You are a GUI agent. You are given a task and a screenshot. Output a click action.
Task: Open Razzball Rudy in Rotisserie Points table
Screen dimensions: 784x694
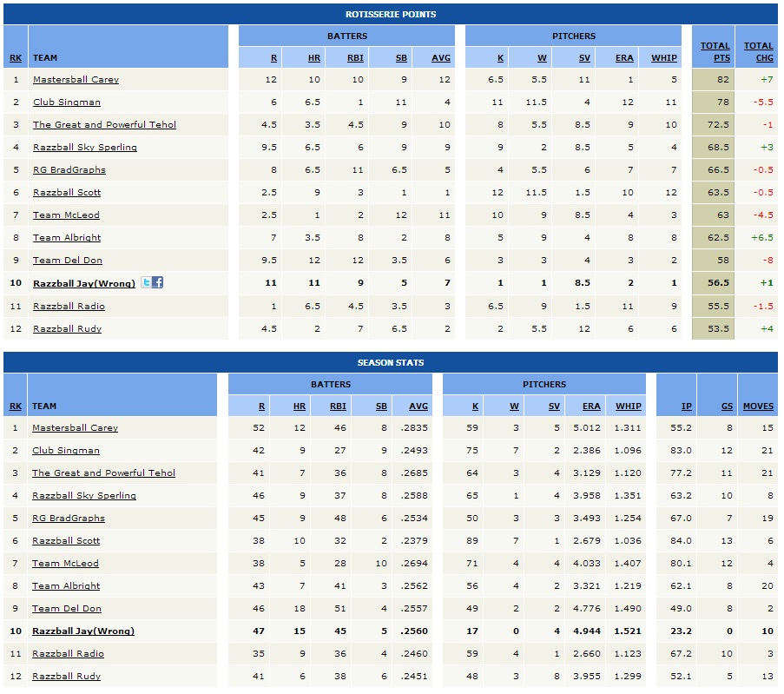68,328
